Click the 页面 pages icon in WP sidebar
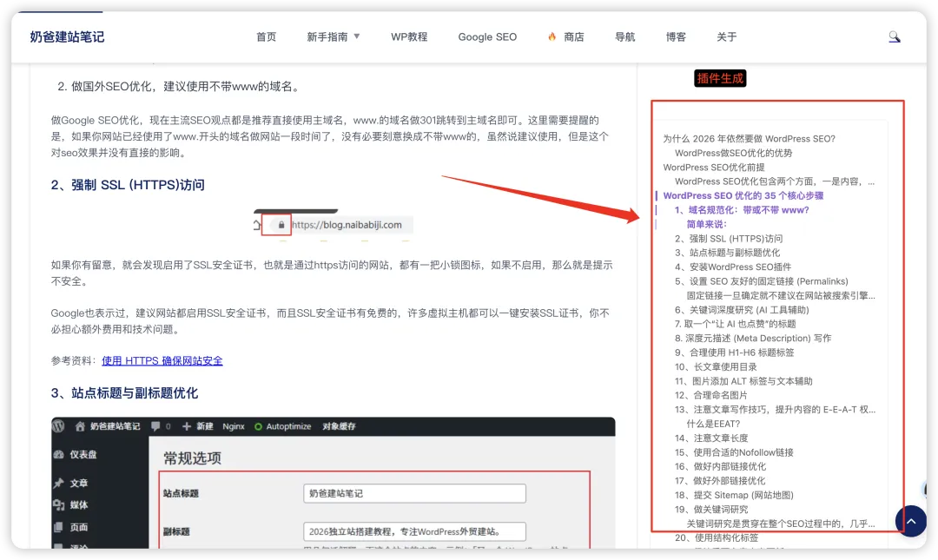 point(59,527)
